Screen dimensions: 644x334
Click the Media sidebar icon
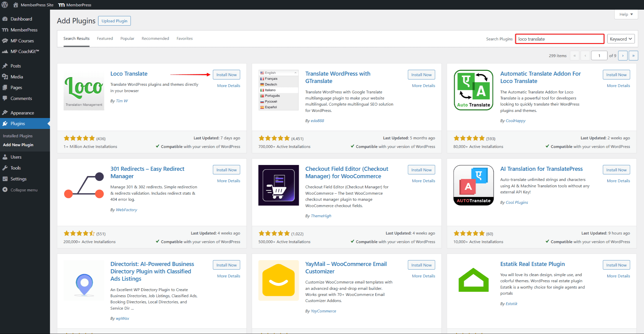[x=5, y=77]
